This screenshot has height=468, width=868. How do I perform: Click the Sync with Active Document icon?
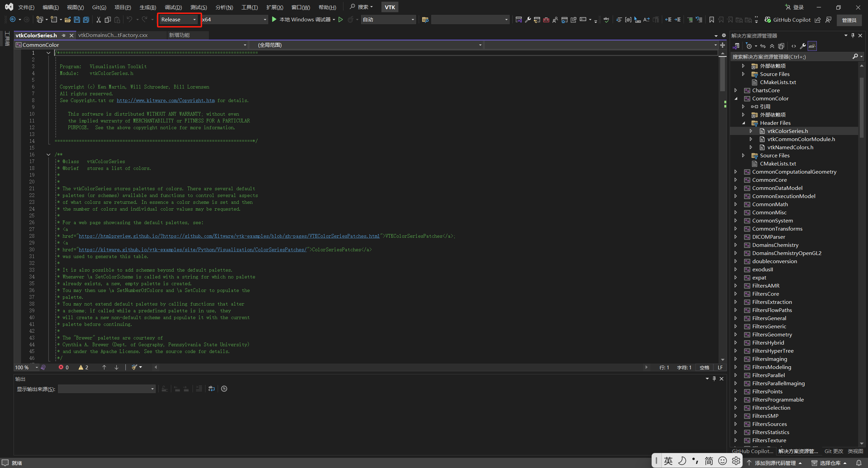pos(763,46)
